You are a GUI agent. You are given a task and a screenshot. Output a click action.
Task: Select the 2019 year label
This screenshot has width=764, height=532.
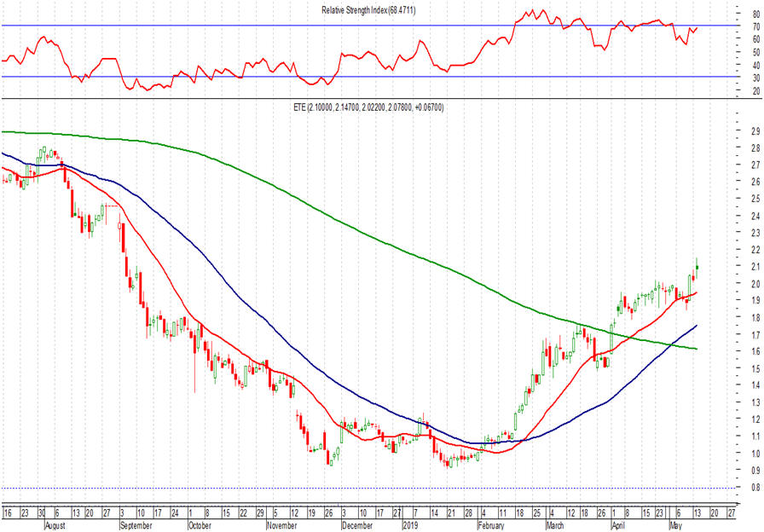pos(410,526)
